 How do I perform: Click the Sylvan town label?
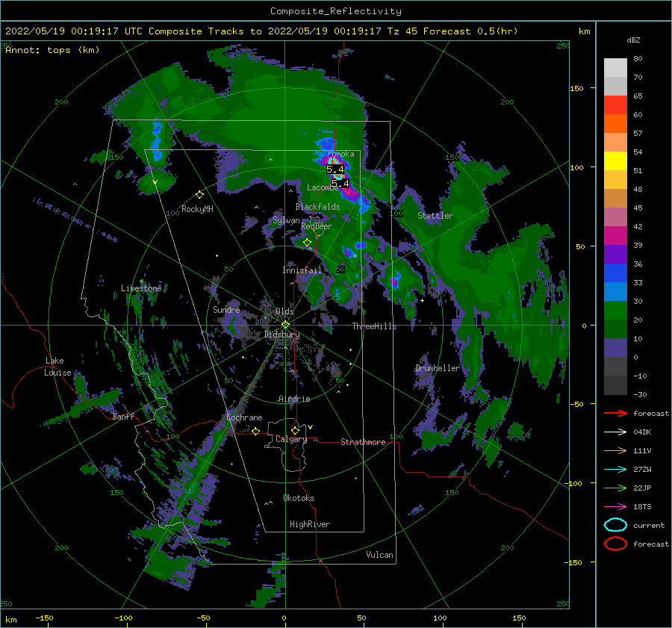click(x=286, y=220)
